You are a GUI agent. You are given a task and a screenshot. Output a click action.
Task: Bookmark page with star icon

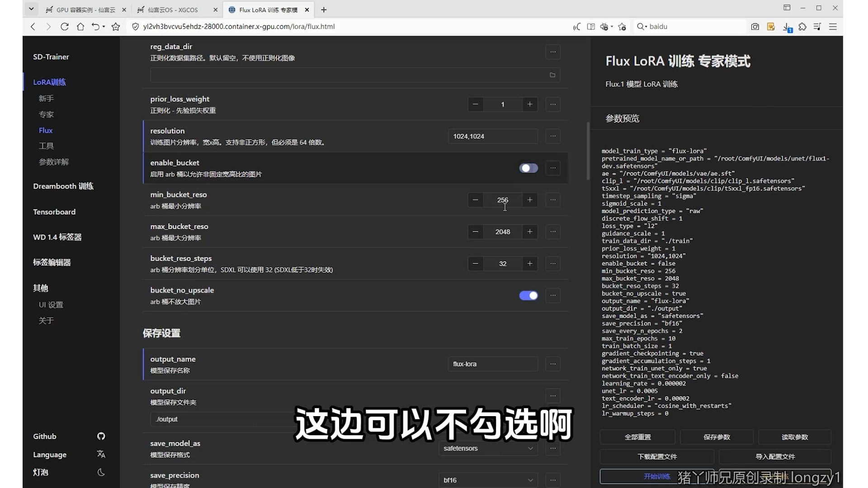click(116, 27)
